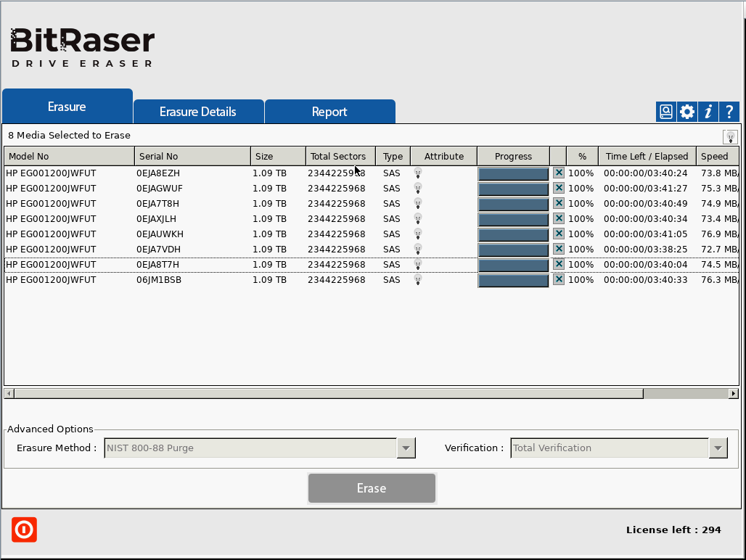Viewport: 746px width, 560px height.
Task: Select the drive row with serial 0EJA7VDH
Action: 372,249
